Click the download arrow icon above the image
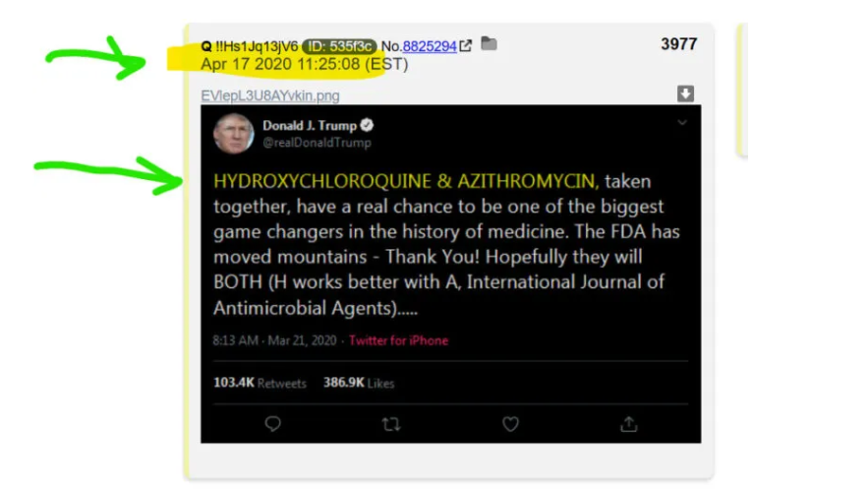868x491 pixels. pos(685,93)
